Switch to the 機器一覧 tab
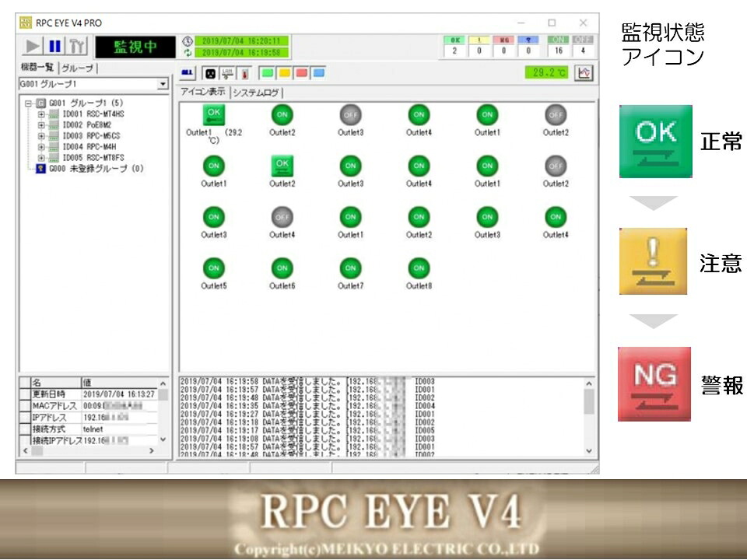 click(x=37, y=68)
